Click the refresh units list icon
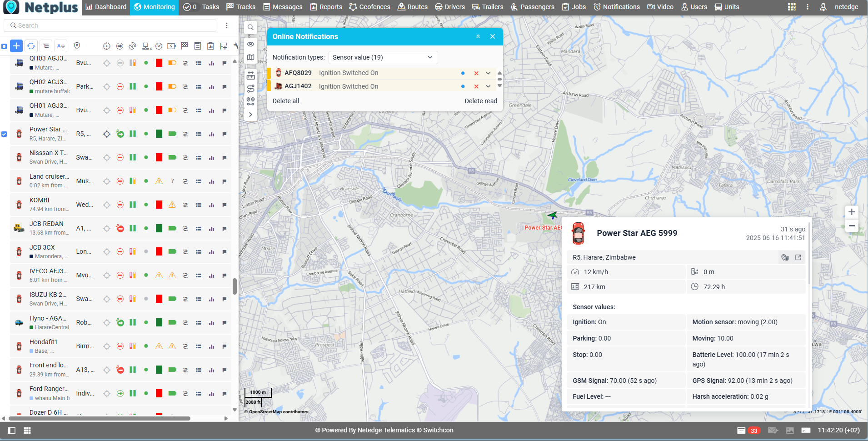Image resolution: width=868 pixels, height=441 pixels. click(31, 46)
